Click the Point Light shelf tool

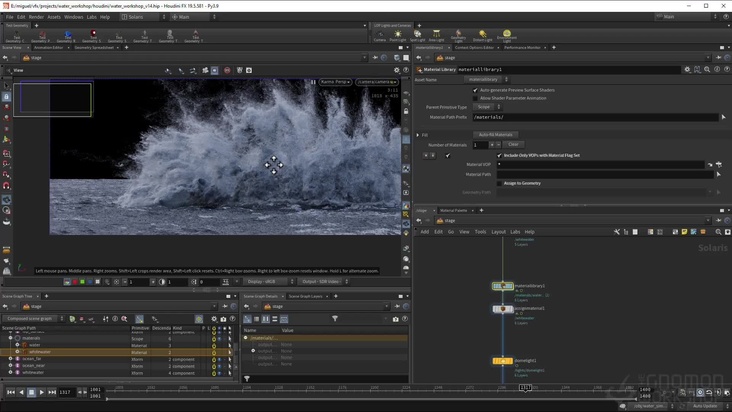pos(398,35)
